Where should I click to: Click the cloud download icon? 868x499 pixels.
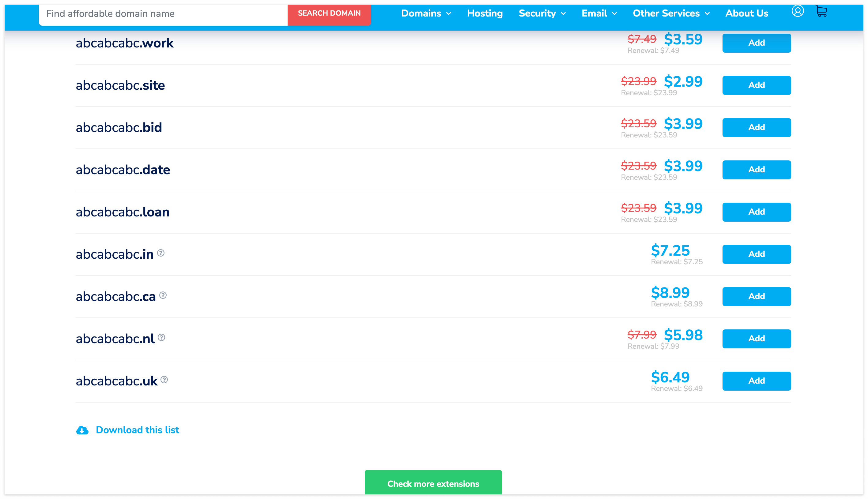(x=82, y=430)
